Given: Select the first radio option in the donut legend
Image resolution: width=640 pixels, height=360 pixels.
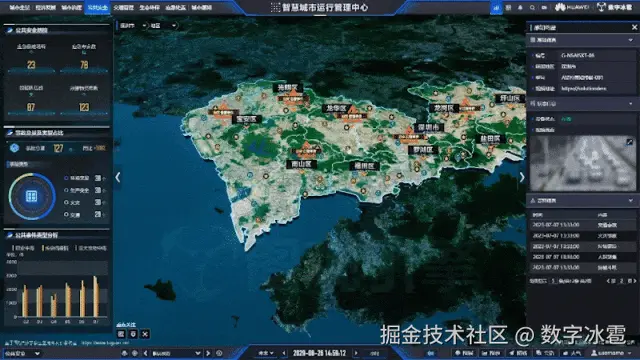Looking at the screenshot, I should [x=66, y=178].
